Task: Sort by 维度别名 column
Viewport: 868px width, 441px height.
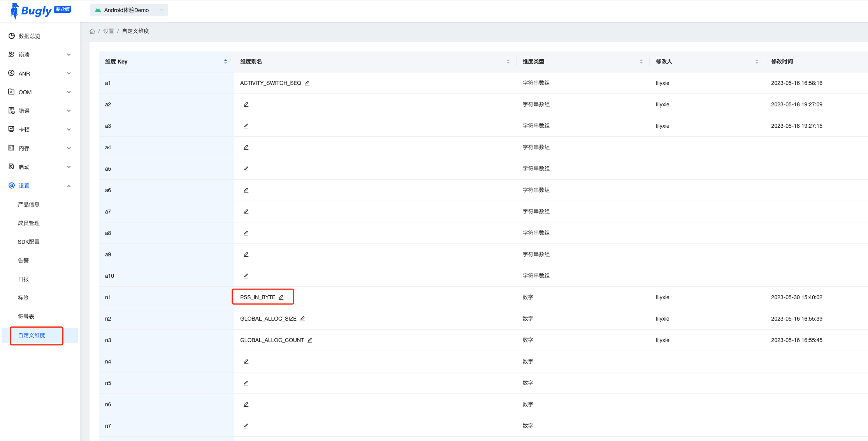Action: (508, 62)
